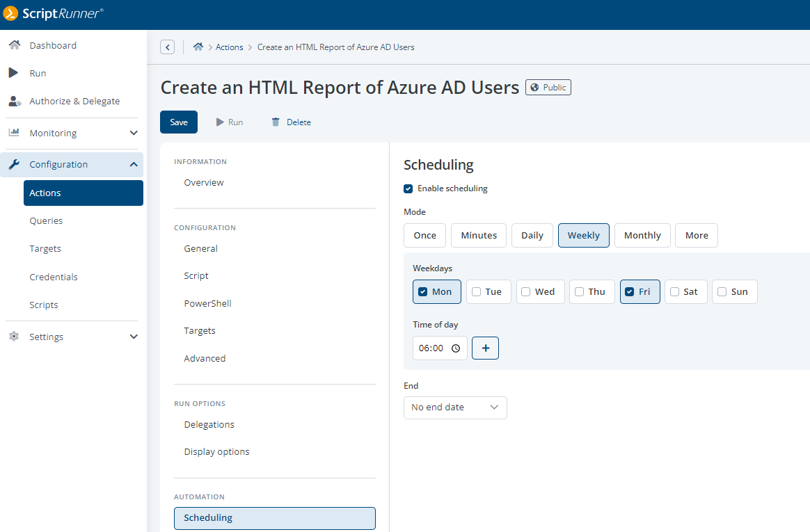Check the Tue weekday checkbox
Screen dimensions: 810x532
tap(476, 292)
